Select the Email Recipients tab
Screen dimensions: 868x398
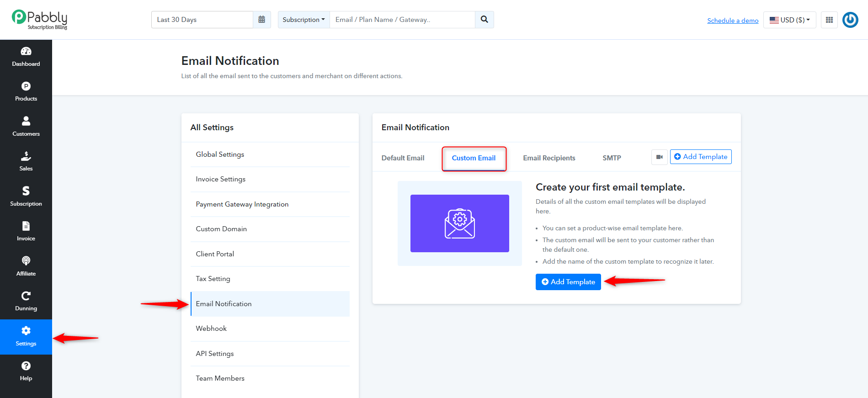[549, 158]
